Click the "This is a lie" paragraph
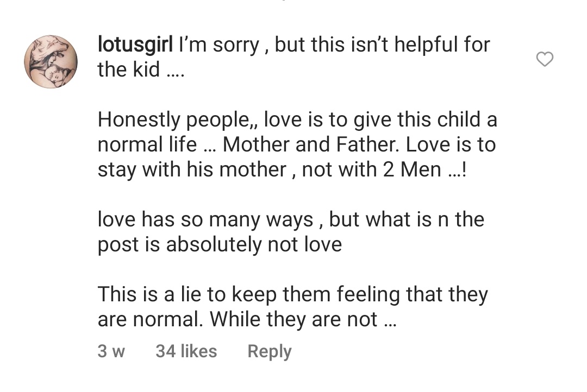The height and width of the screenshot is (392, 587). (x=293, y=307)
